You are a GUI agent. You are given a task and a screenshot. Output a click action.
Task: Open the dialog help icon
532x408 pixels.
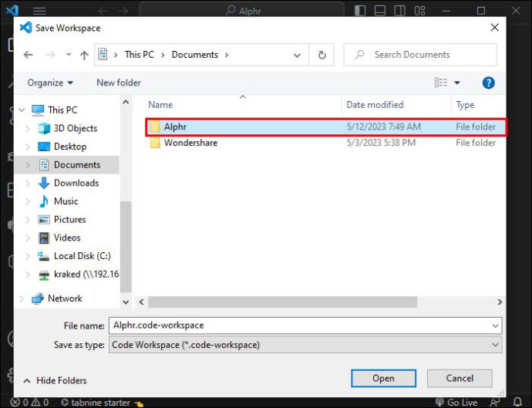pyautogui.click(x=488, y=83)
